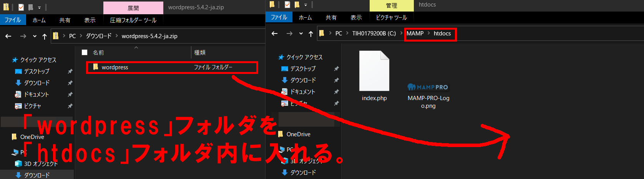The width and height of the screenshot is (644, 179).
Task: Open the ホーム tab in the zip window
Action: [39, 20]
